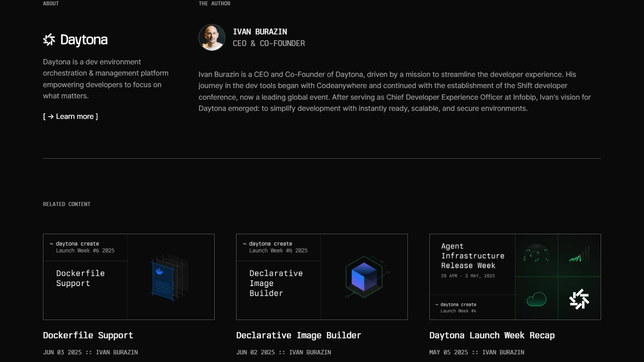Open the Daytona Launch Week Recap title

492,335
